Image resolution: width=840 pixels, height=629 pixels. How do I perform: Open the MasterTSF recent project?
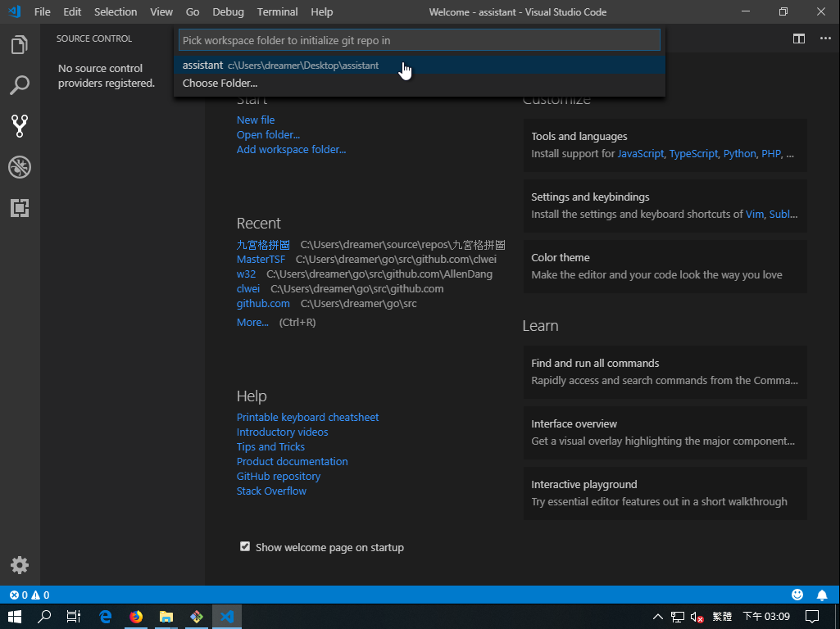pos(261,260)
